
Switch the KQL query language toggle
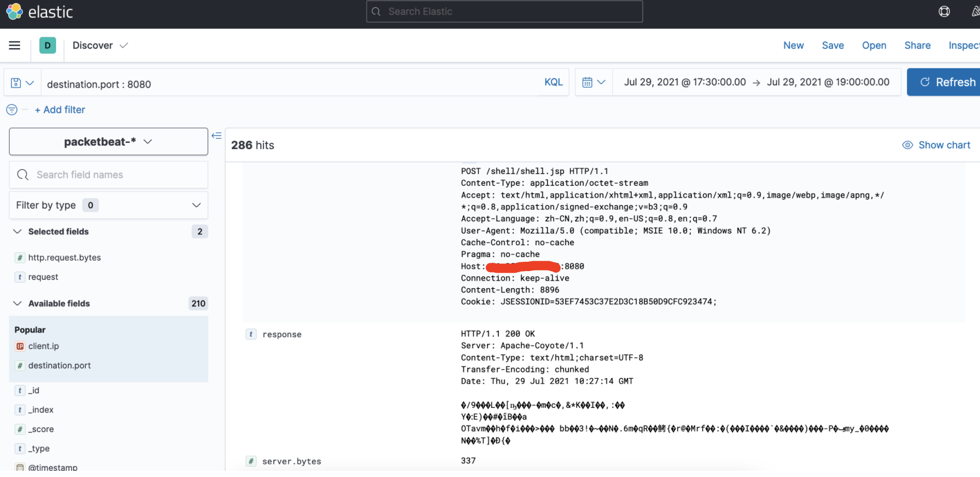click(x=553, y=82)
